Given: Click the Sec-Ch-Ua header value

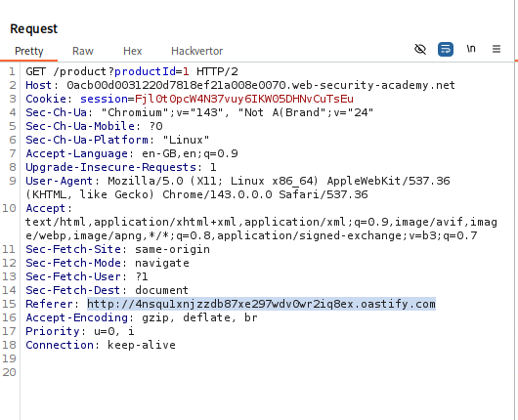Looking at the screenshot, I should (237, 112).
